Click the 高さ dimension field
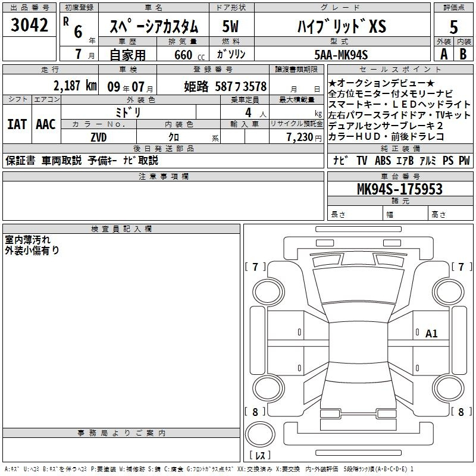Screen dimensions: 476x476 pos(450,214)
